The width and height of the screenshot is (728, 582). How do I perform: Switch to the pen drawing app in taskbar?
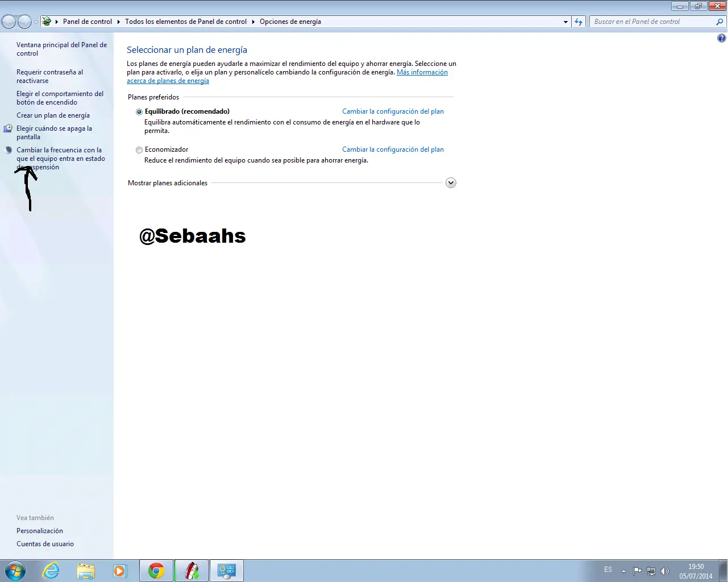[x=192, y=571]
